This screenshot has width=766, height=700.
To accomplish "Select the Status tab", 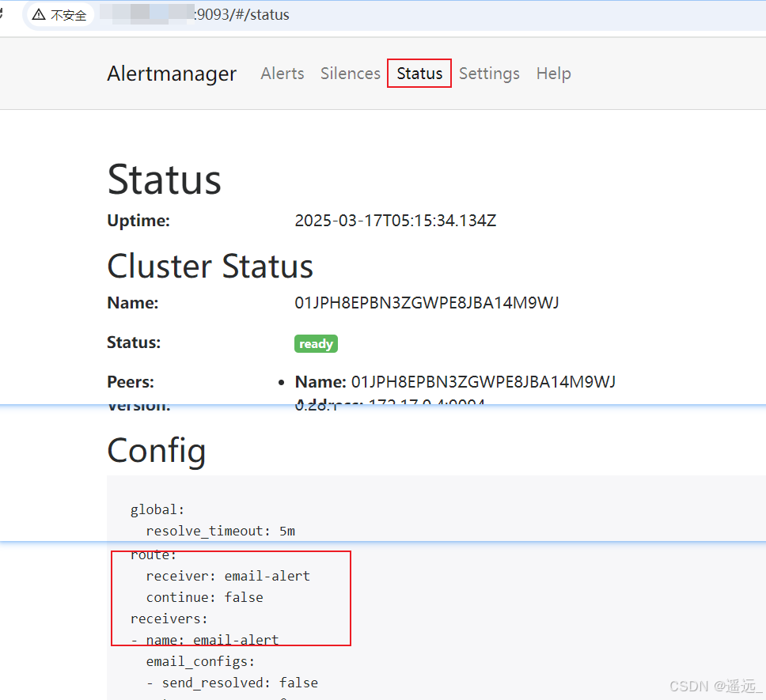I will (419, 74).
